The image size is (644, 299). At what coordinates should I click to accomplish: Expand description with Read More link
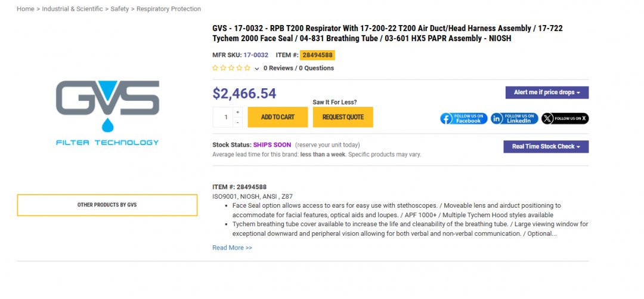[x=232, y=248]
